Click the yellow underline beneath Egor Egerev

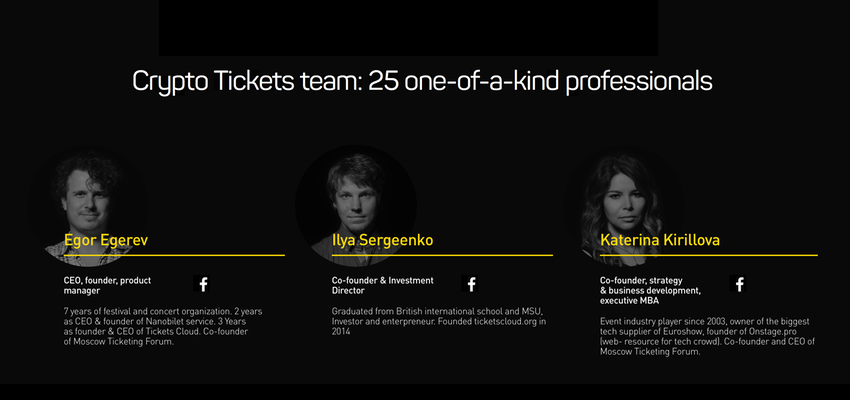[x=174, y=255]
